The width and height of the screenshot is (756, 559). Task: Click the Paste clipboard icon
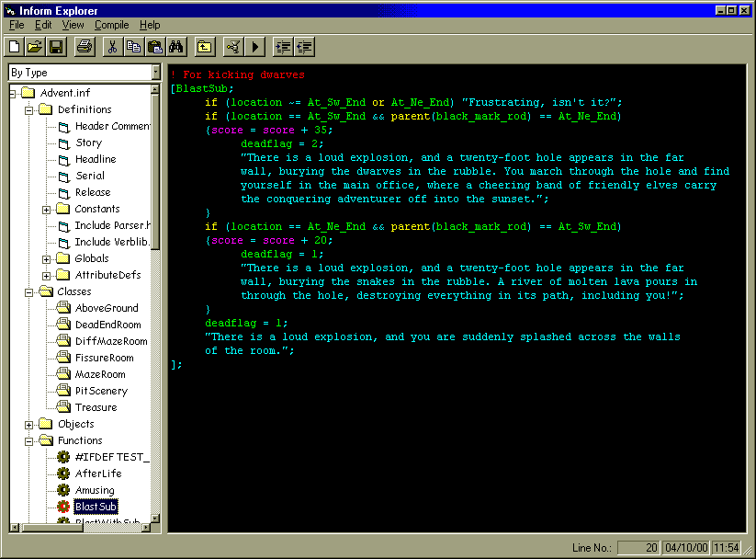154,47
